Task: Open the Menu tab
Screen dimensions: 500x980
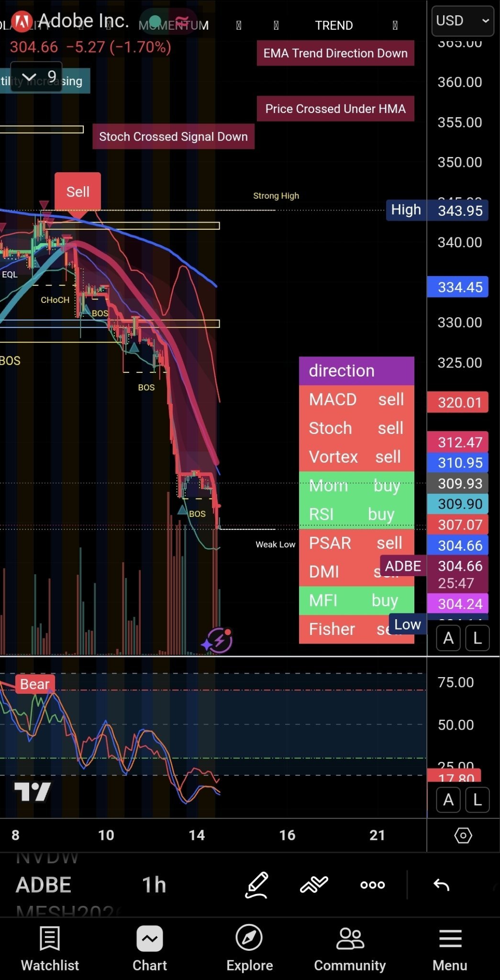Action: coord(450,949)
